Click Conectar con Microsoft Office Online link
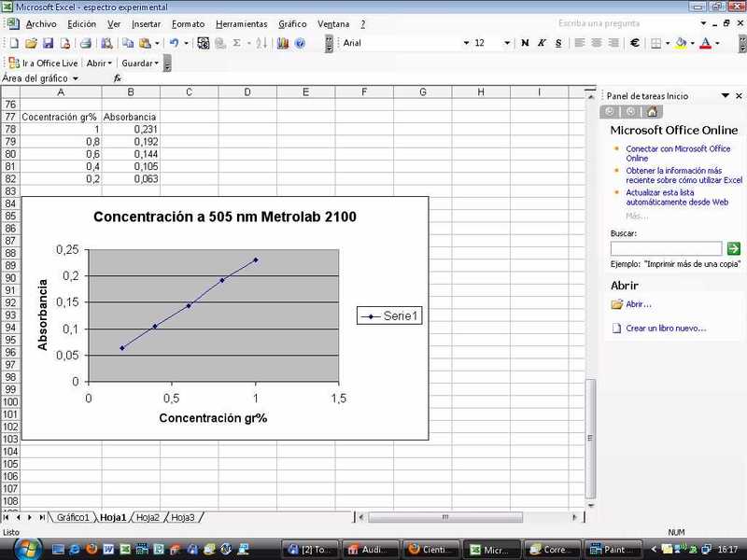Image resolution: width=747 pixels, height=560 pixels. (x=678, y=153)
